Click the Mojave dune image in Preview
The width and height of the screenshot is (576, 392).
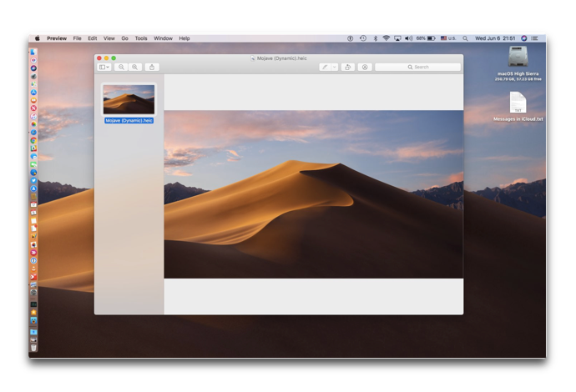314,194
